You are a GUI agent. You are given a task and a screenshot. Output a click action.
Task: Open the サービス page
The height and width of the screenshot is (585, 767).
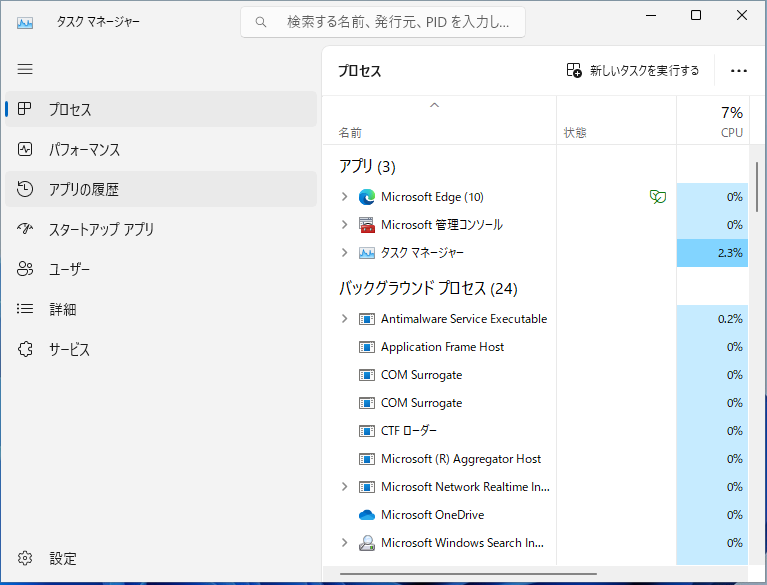coord(161,349)
